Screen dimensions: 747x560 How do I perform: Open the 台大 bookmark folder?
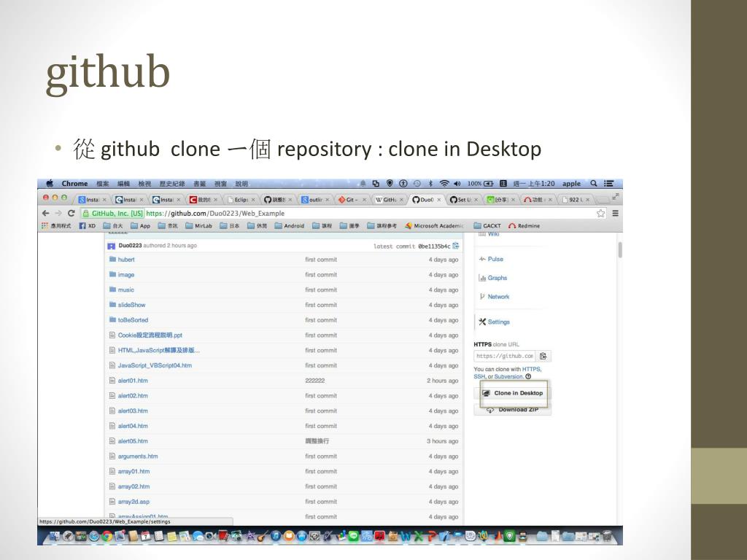point(113,226)
